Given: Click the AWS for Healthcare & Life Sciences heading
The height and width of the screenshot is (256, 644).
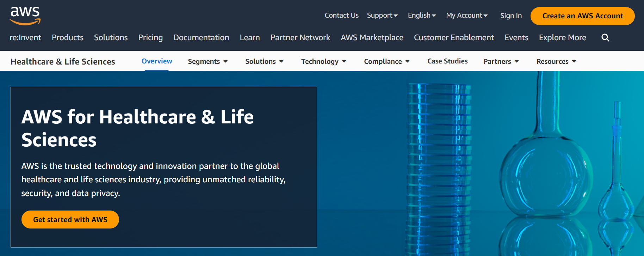Looking at the screenshot, I should click(137, 128).
